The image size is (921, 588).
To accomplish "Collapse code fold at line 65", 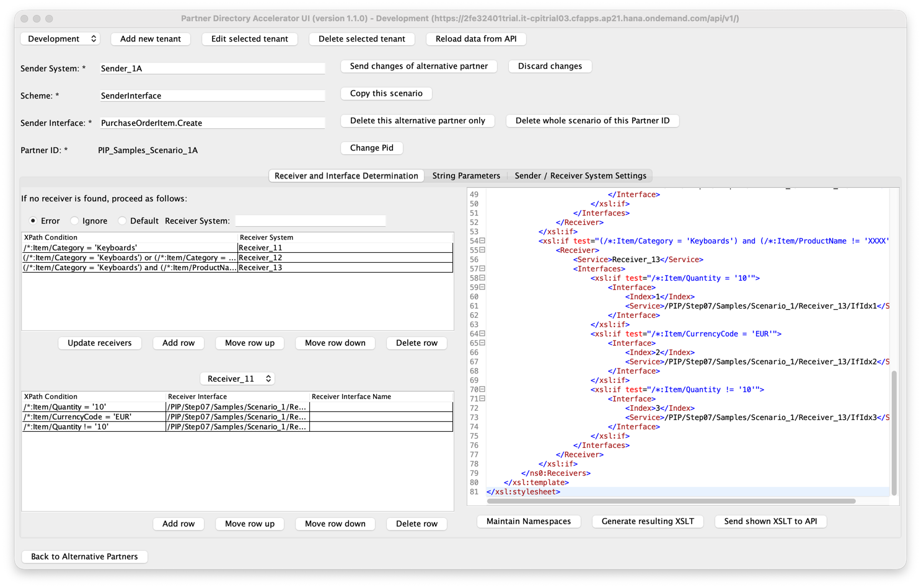I will coord(482,343).
